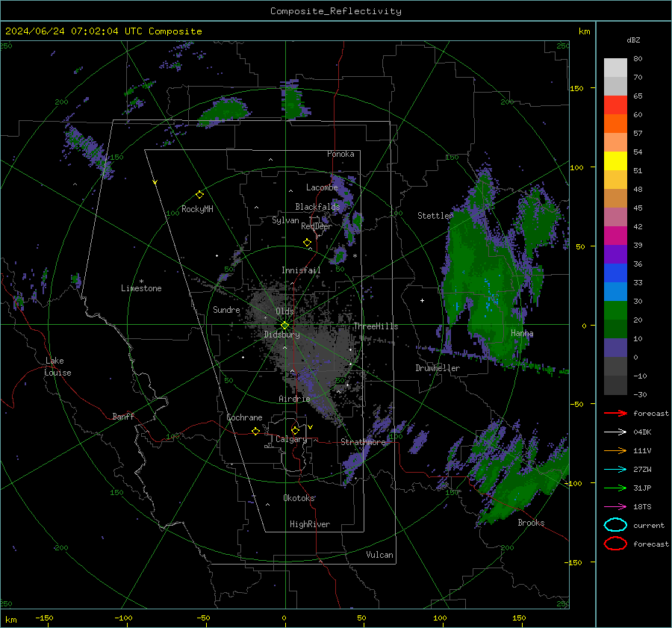This screenshot has width=672, height=628.
Task: Select the 42 dBZ pink color swatch
Action: click(615, 217)
